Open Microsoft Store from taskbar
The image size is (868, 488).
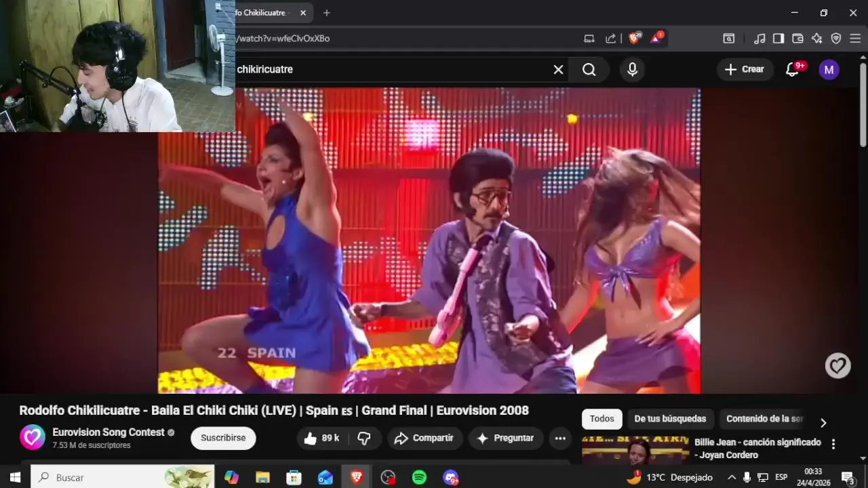point(294,477)
